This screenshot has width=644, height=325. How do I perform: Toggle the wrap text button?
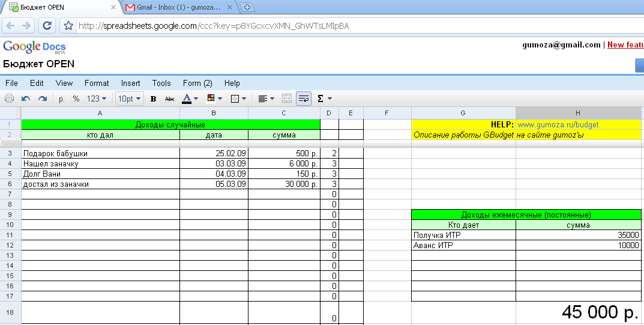pyautogui.click(x=304, y=99)
